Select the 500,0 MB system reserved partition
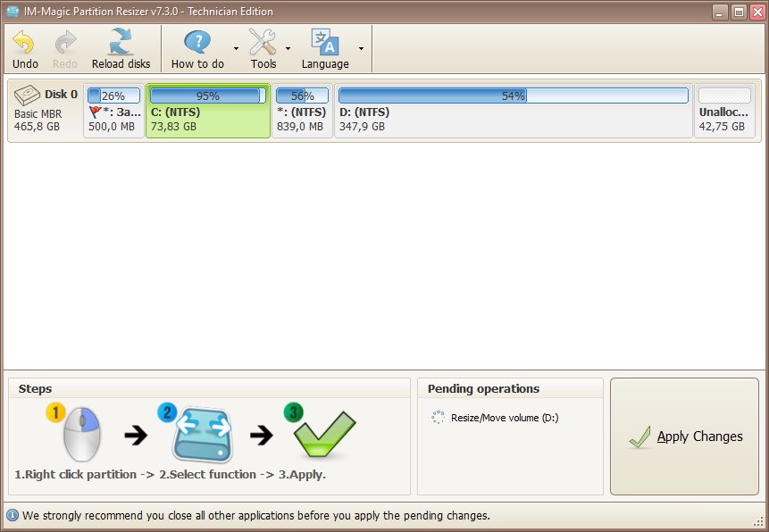 [x=113, y=112]
